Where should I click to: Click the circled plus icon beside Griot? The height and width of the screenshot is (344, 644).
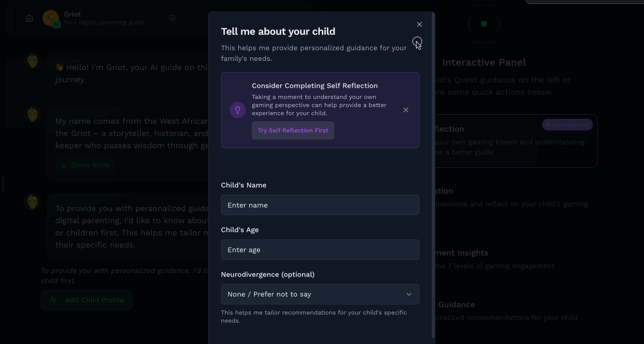(172, 18)
